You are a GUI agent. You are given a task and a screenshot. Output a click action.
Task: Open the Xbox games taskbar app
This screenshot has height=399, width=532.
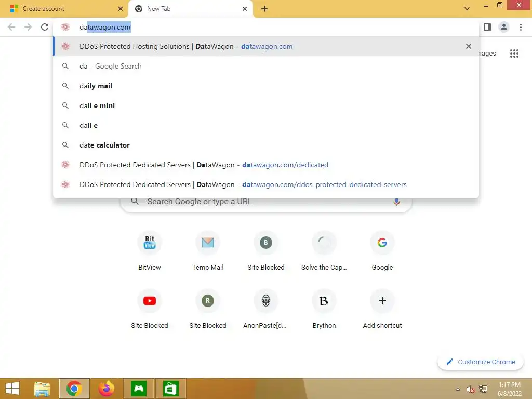pos(138,389)
